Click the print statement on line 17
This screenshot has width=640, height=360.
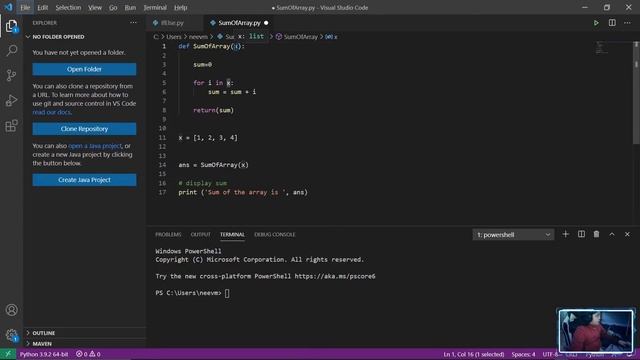point(243,192)
